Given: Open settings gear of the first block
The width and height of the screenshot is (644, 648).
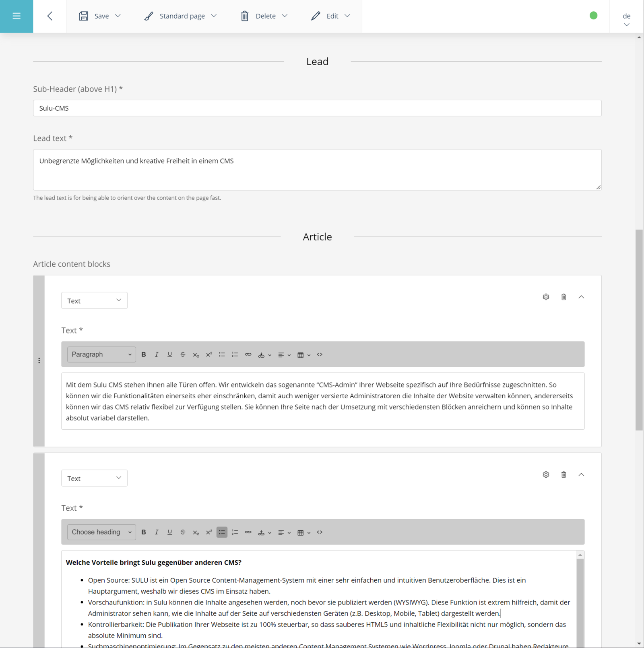Looking at the screenshot, I should 546,297.
